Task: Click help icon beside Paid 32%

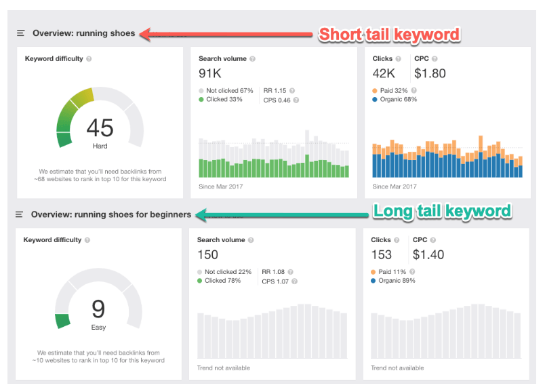Action: point(413,90)
